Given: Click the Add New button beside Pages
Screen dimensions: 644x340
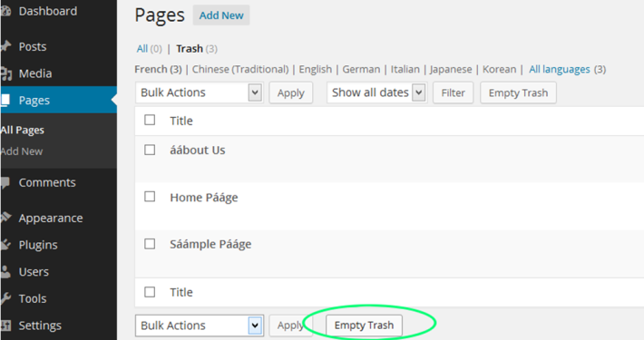Looking at the screenshot, I should pos(221,15).
